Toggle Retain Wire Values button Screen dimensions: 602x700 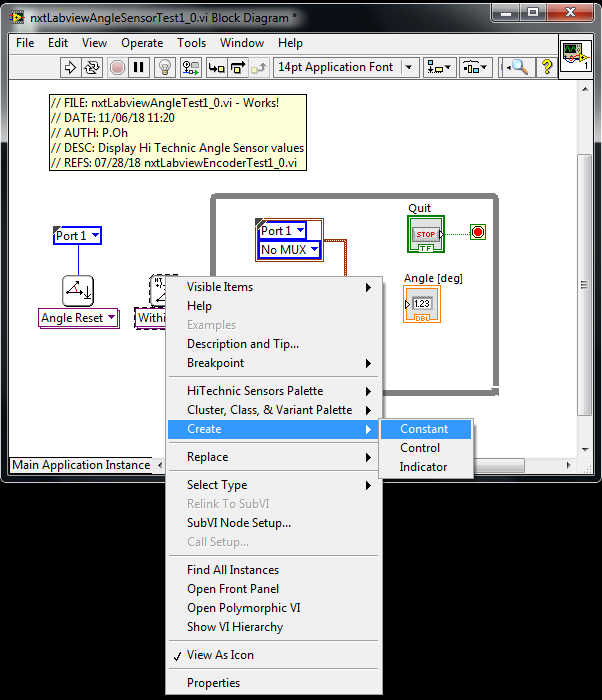click(191, 67)
